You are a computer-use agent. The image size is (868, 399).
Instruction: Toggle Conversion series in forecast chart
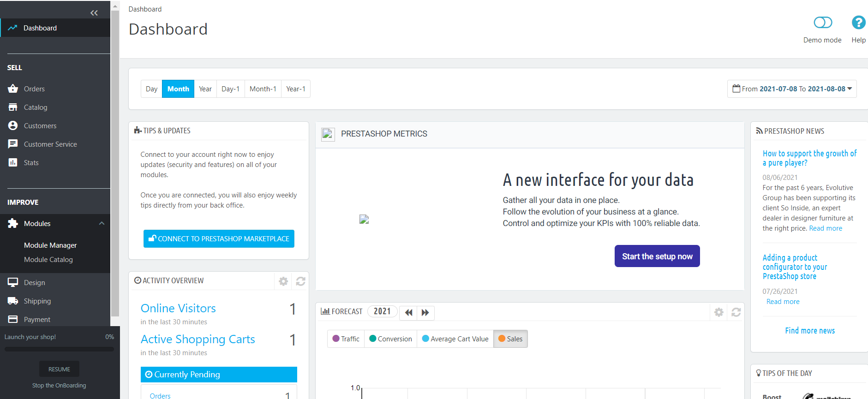[391, 339]
